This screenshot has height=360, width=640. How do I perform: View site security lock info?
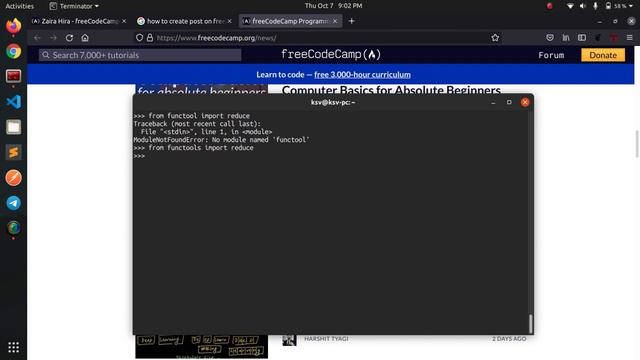tap(150, 38)
